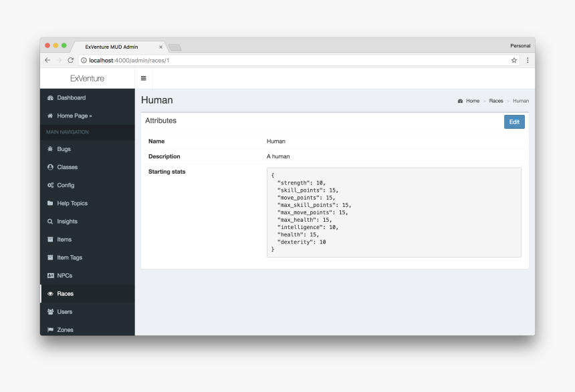
Task: Open Help Topics in the sidebar
Action: tap(88, 203)
